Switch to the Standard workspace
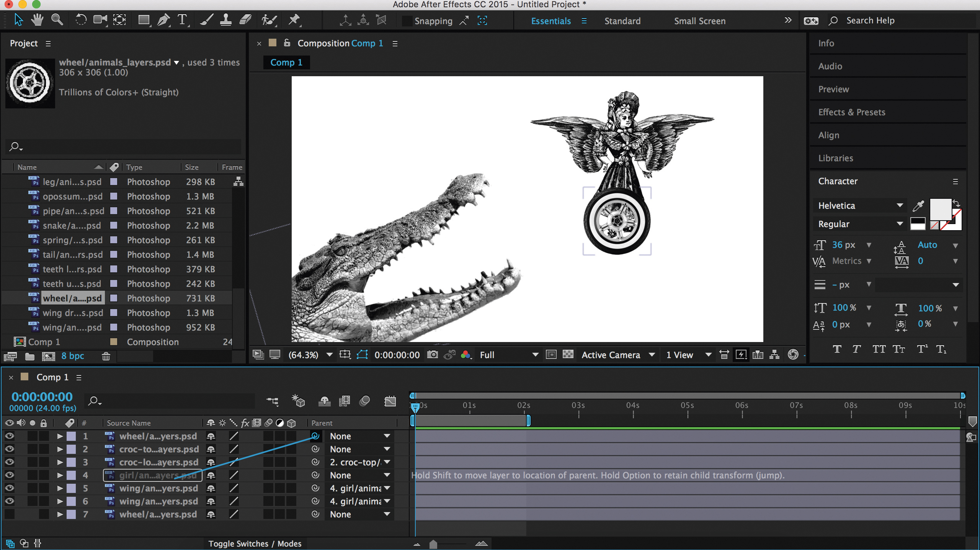 [x=622, y=21]
